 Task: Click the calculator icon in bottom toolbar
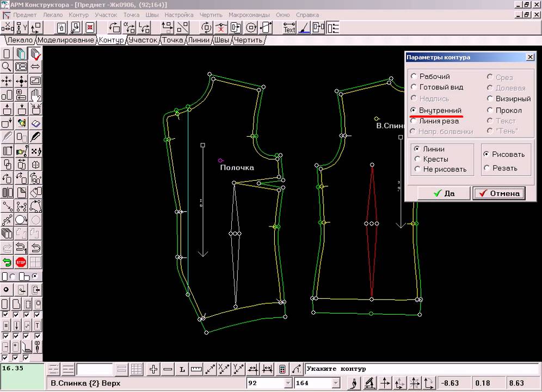(x=282, y=369)
